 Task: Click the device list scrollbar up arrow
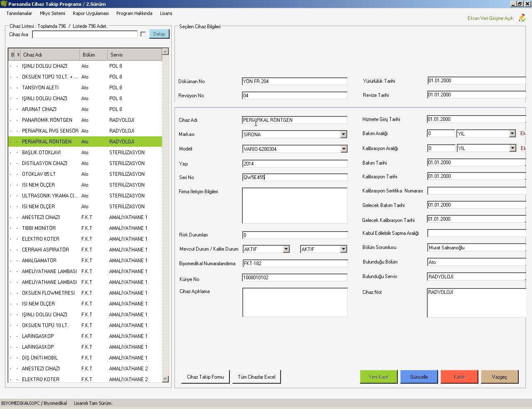(x=165, y=52)
